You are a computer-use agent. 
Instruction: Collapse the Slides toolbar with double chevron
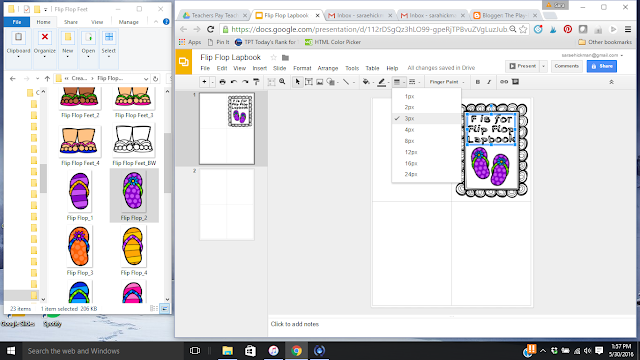point(611,82)
